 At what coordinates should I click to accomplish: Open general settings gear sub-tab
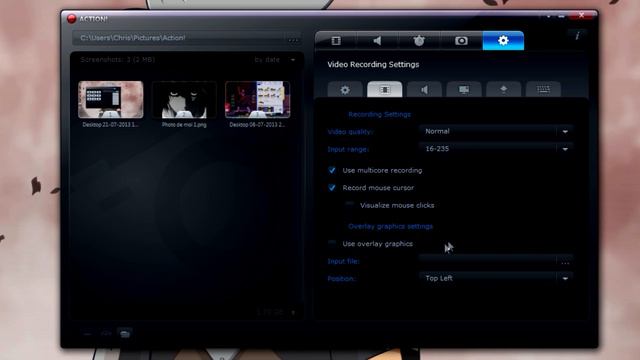[345, 89]
